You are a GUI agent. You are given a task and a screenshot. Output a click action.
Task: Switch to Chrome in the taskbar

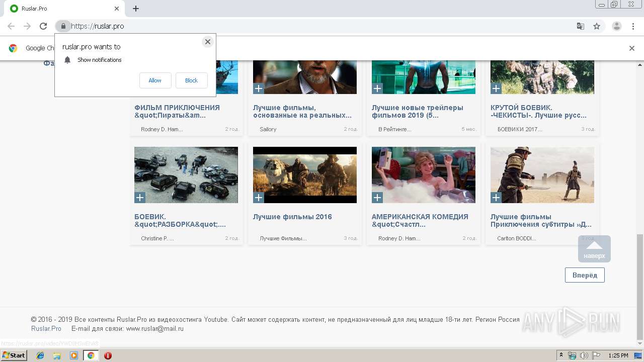[x=91, y=355]
